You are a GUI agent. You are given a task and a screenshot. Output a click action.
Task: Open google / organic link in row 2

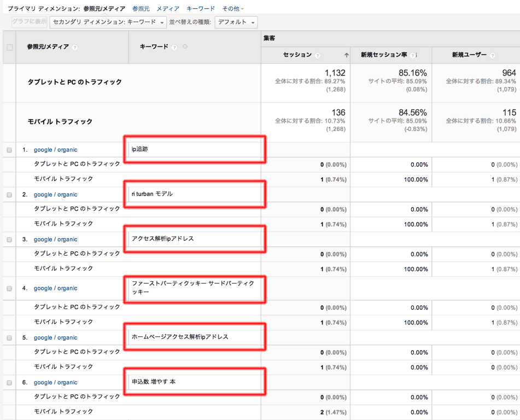point(55,194)
